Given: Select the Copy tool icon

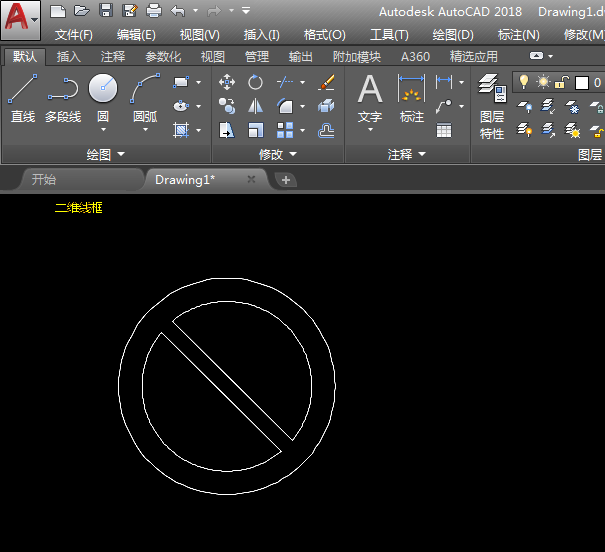Looking at the screenshot, I should [x=227, y=106].
